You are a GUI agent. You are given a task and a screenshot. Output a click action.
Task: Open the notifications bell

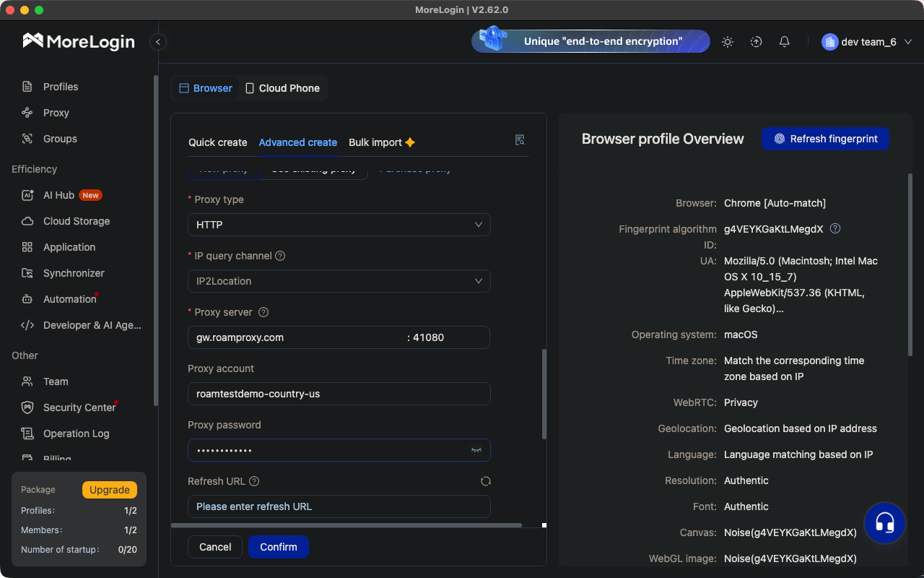coord(785,42)
